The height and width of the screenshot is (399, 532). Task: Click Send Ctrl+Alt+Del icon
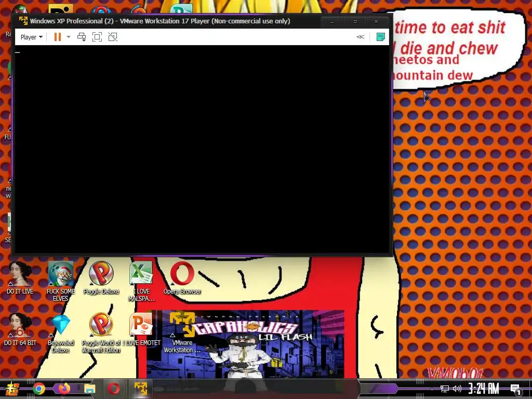point(82,37)
